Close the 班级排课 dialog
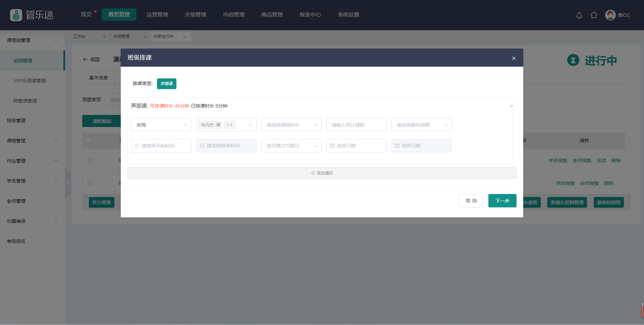Screen dimensions: 644x325 point(514,58)
